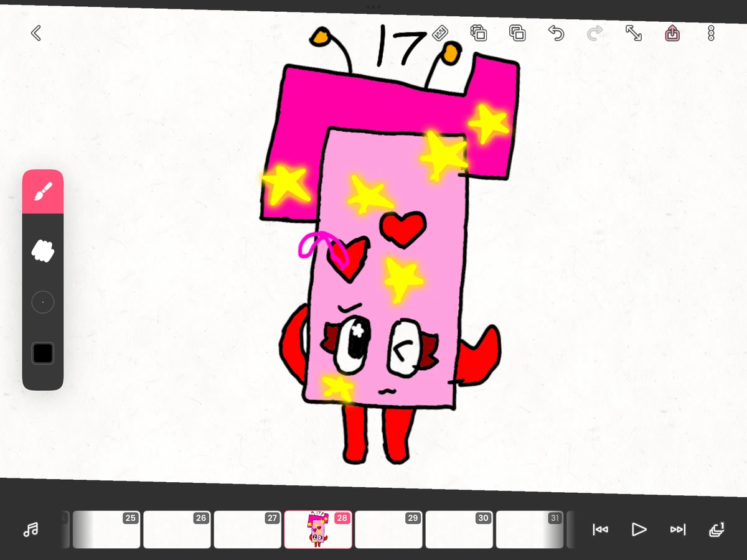Select the current frame 28 thumbnail
Viewport: 747px width, 560px height.
click(x=318, y=530)
